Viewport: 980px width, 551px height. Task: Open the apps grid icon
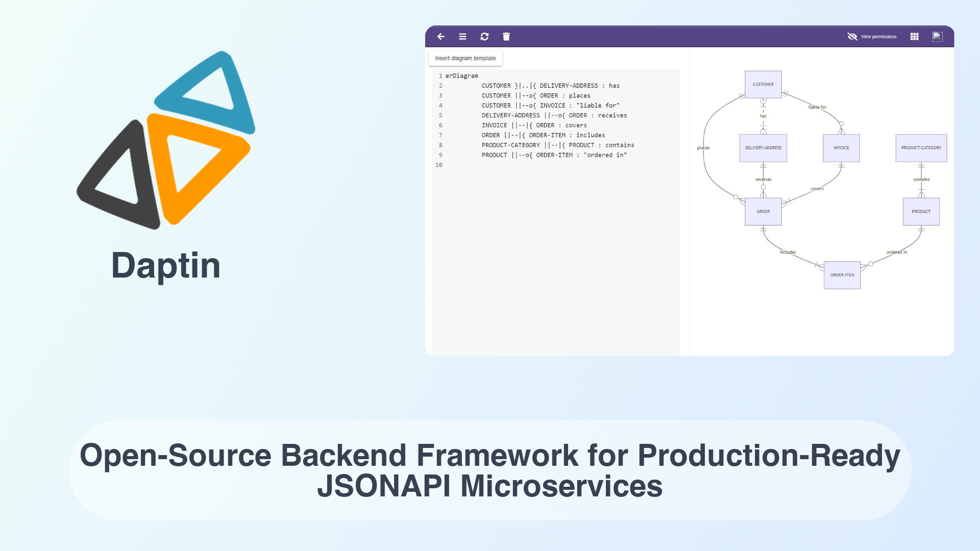click(x=914, y=37)
